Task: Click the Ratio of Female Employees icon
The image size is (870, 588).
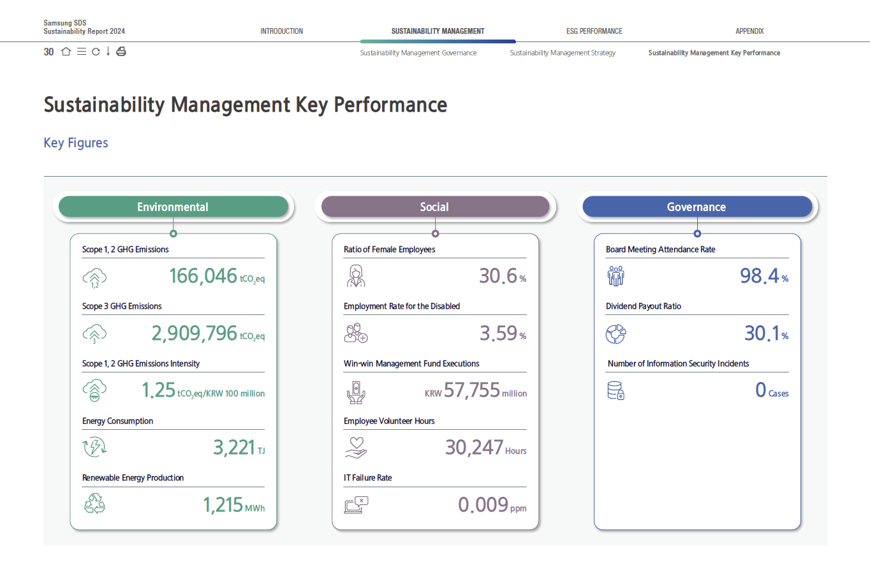Action: 356,276
